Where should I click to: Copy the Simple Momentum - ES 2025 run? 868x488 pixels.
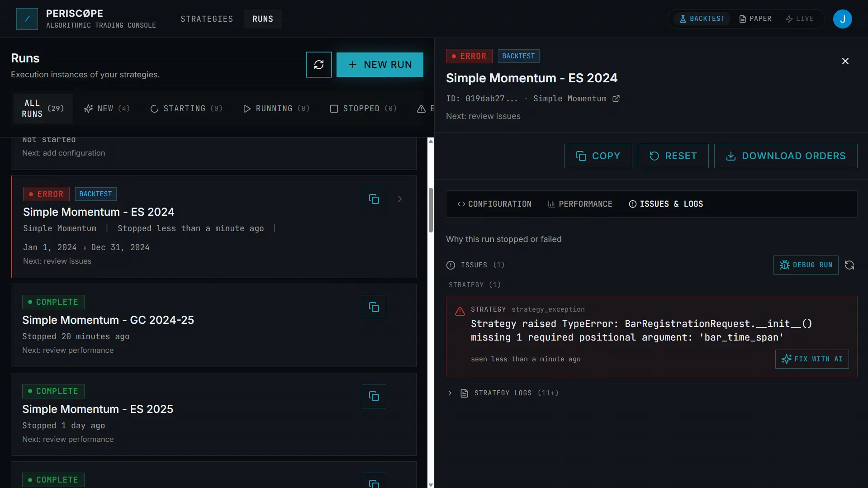(374, 396)
